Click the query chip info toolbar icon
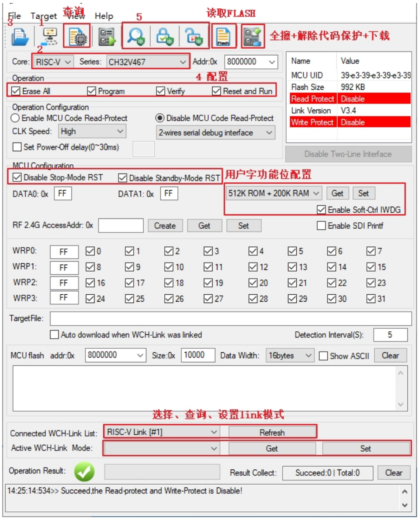 pos(77,37)
